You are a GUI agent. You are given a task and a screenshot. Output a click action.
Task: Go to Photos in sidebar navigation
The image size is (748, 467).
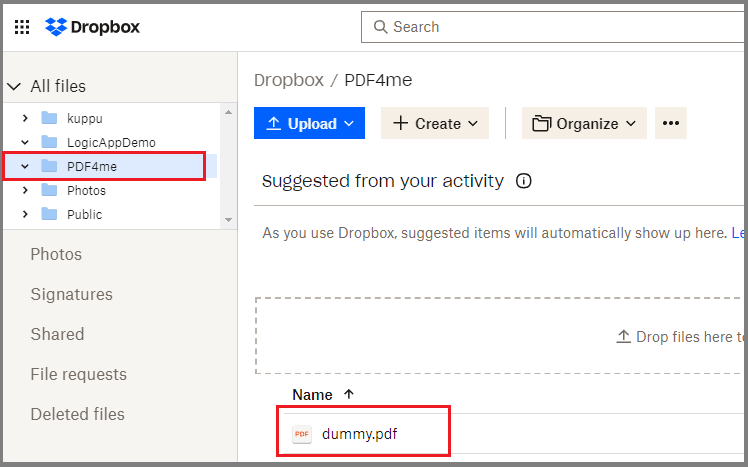(56, 254)
